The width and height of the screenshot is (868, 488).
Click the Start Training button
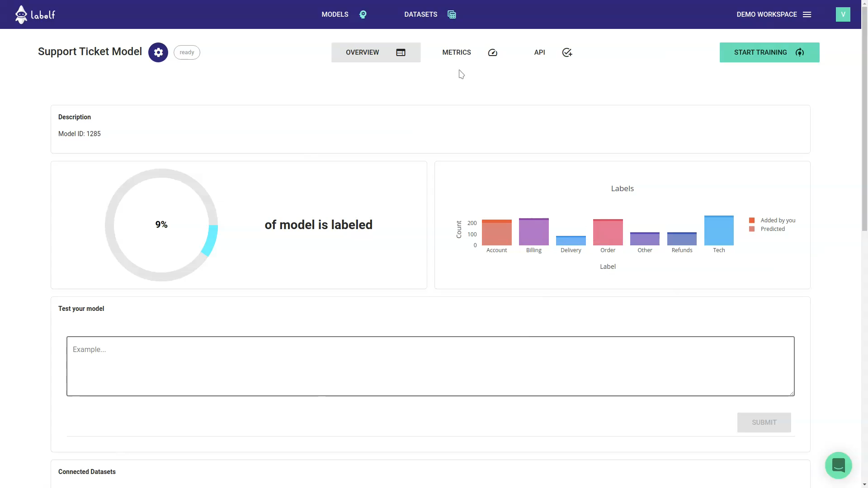[x=769, y=52]
